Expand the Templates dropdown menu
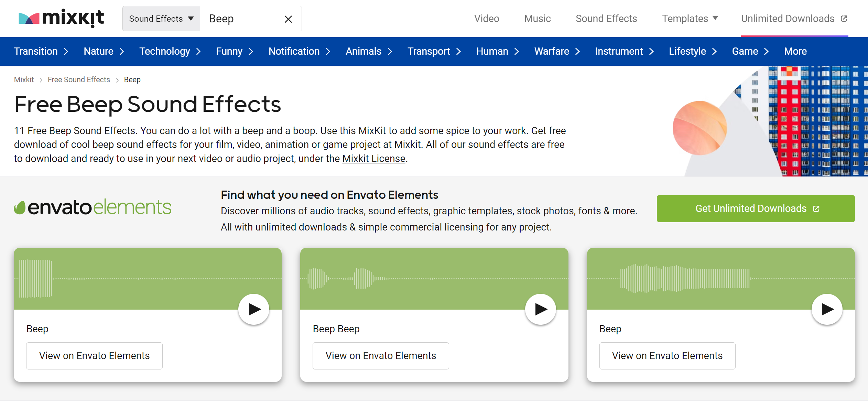Viewport: 868px width, 408px height. 690,19
